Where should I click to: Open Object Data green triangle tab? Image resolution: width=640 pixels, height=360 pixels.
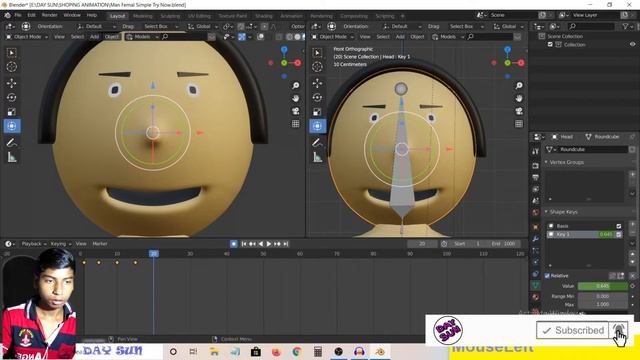535,285
